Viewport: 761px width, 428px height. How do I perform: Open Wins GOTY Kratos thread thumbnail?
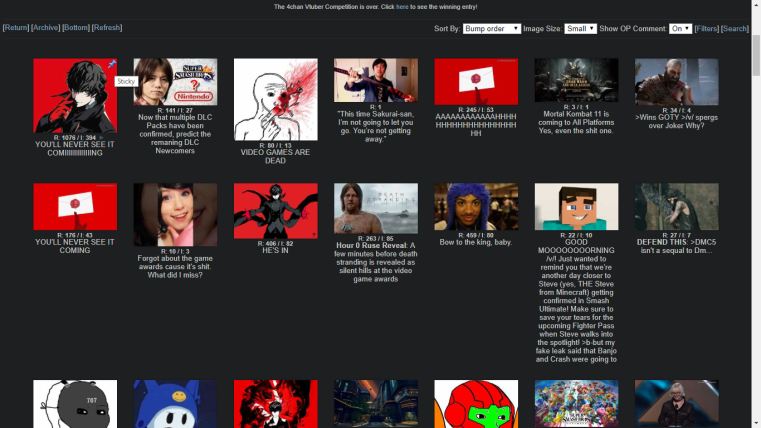(677, 82)
